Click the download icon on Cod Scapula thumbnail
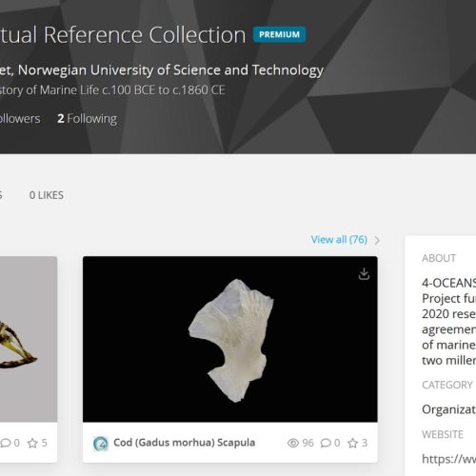This screenshot has width=476, height=476. (x=364, y=274)
